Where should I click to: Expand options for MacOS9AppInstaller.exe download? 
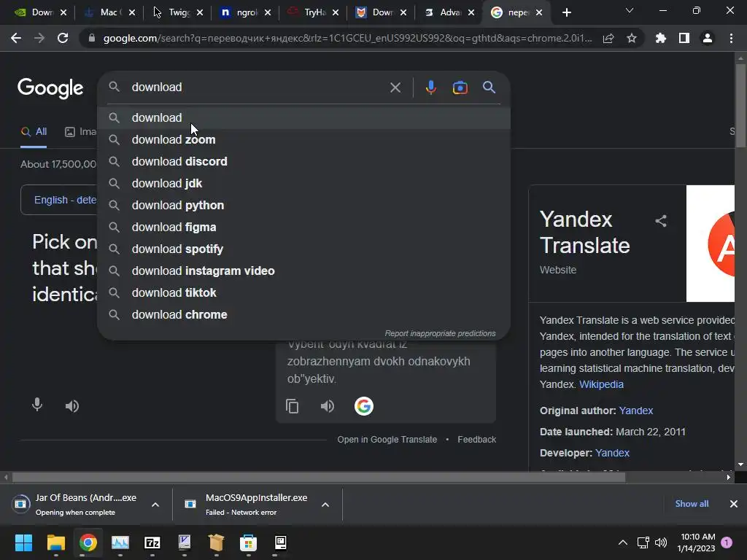click(x=325, y=505)
